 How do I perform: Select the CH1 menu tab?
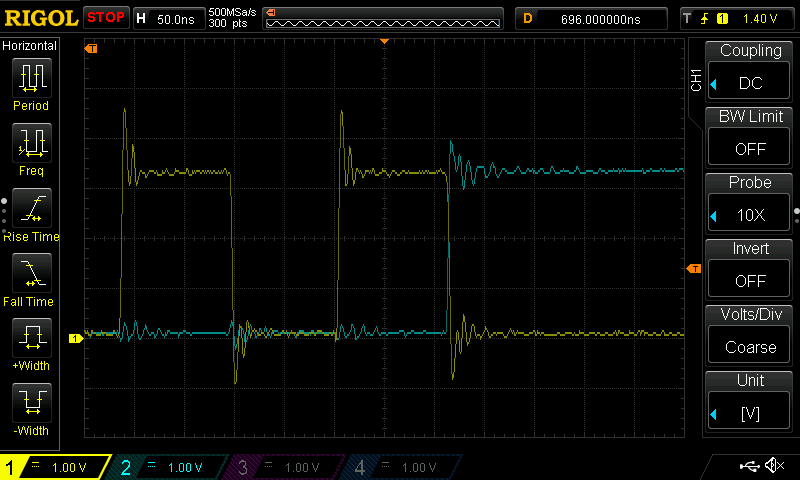tap(696, 80)
